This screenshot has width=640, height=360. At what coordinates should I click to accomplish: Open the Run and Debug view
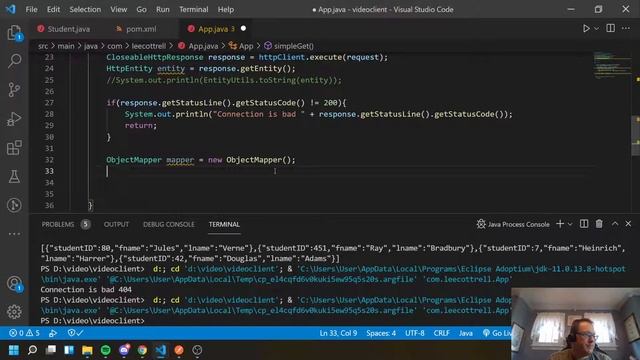tap(14, 119)
